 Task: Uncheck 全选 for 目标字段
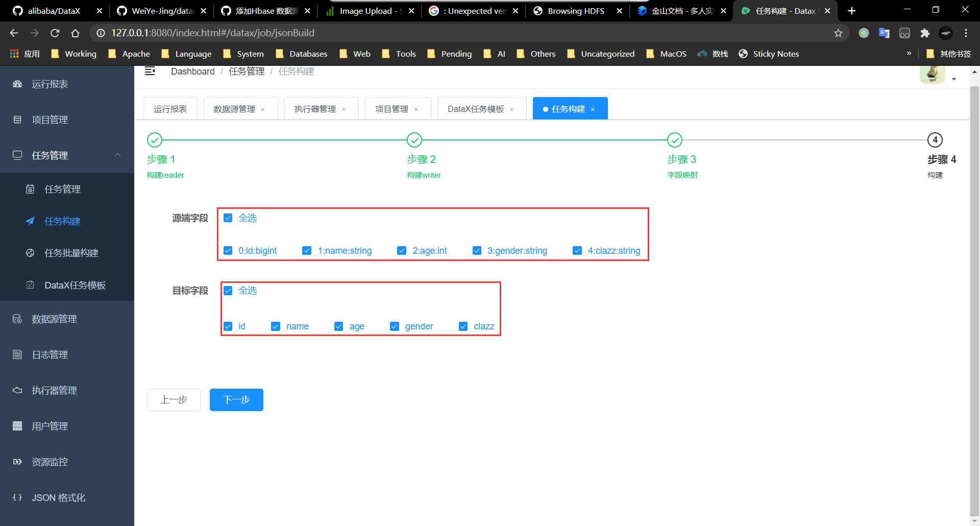click(x=228, y=291)
